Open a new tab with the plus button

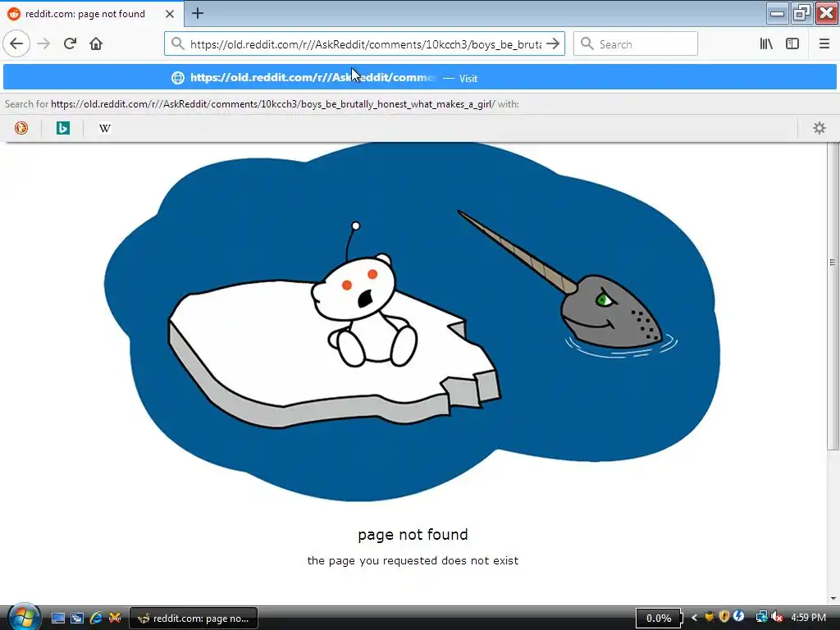click(x=198, y=13)
